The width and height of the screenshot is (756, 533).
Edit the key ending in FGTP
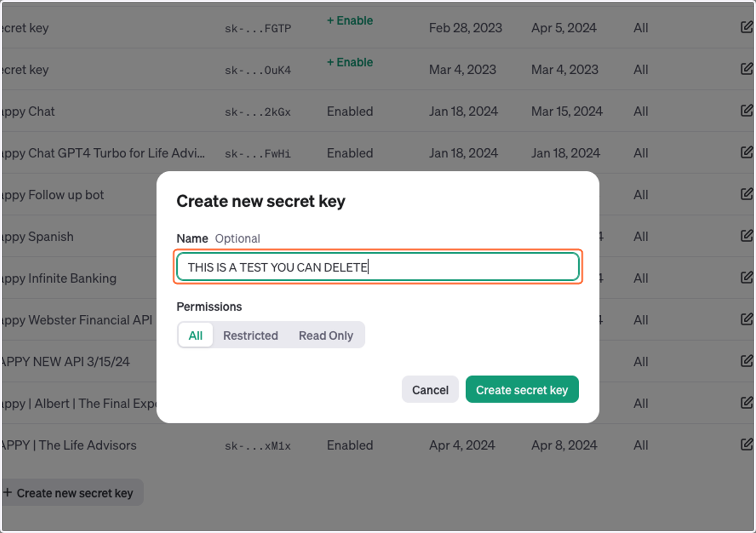point(747,27)
